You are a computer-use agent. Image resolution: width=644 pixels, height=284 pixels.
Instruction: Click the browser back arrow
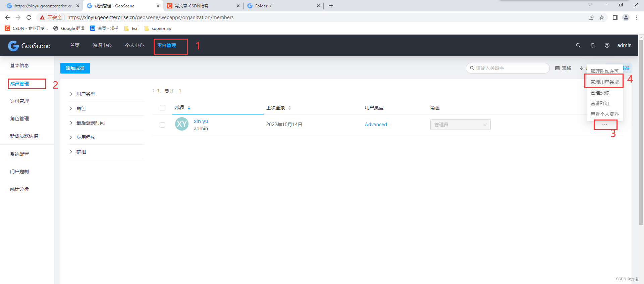point(7,17)
